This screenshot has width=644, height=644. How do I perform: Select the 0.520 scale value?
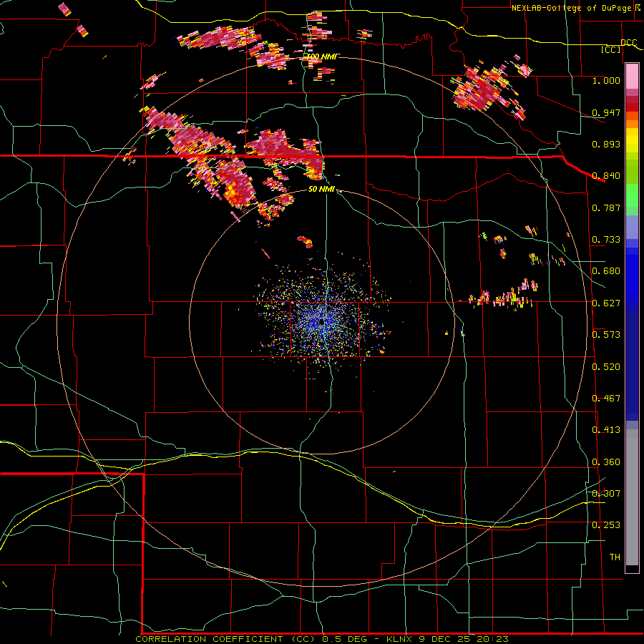606,366
